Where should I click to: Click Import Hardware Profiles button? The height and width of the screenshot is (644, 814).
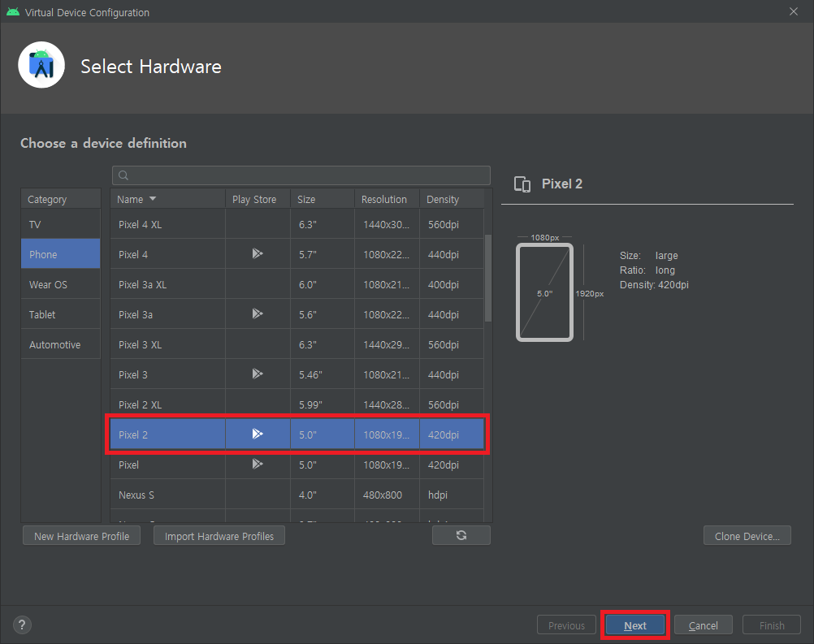[x=219, y=536]
